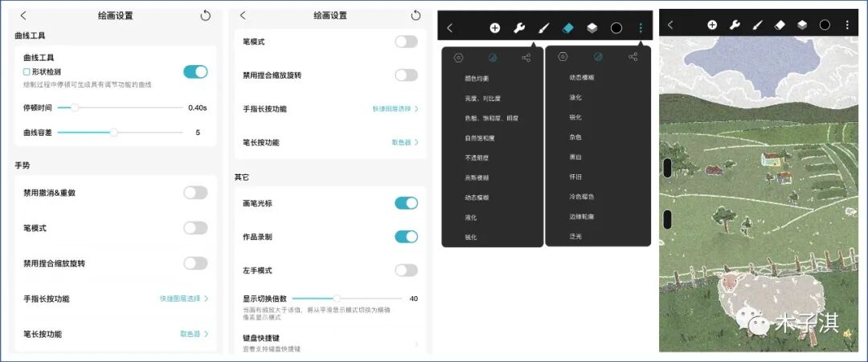Turn off the 作品录制 switch
The width and height of the screenshot is (868, 362).
[x=407, y=237]
